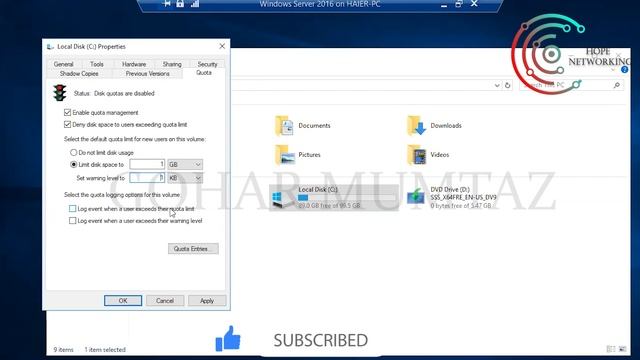Click the Explorer help question mark icon
Viewport: 640px width, 360px height.
[624, 70]
